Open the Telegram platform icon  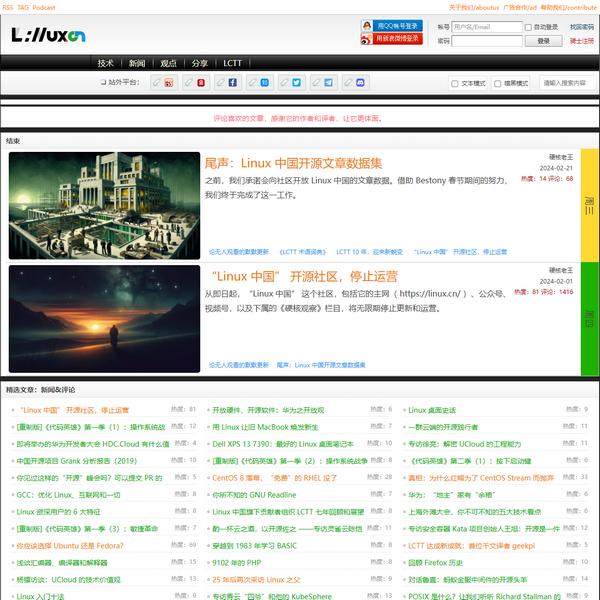click(x=329, y=83)
